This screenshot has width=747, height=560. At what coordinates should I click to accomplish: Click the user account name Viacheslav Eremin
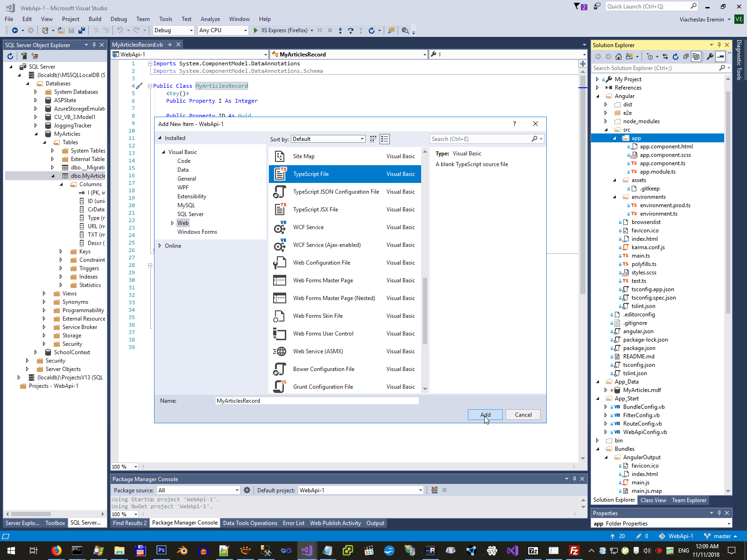[x=702, y=19]
